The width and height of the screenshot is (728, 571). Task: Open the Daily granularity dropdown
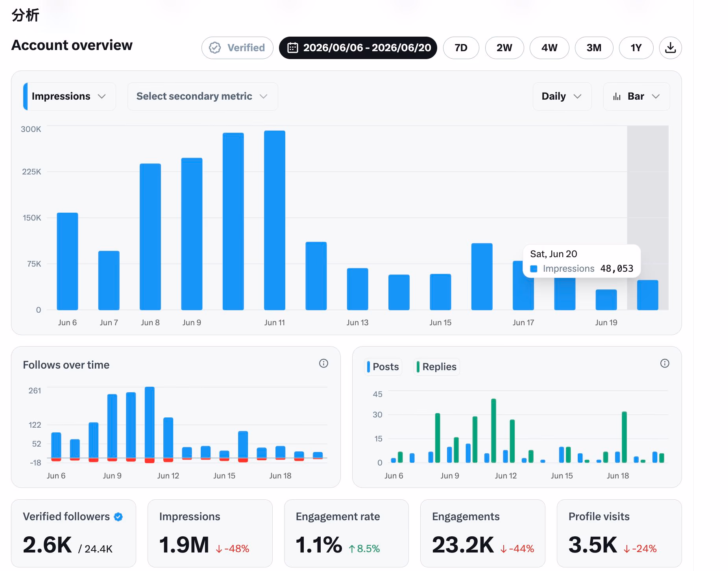coord(562,96)
